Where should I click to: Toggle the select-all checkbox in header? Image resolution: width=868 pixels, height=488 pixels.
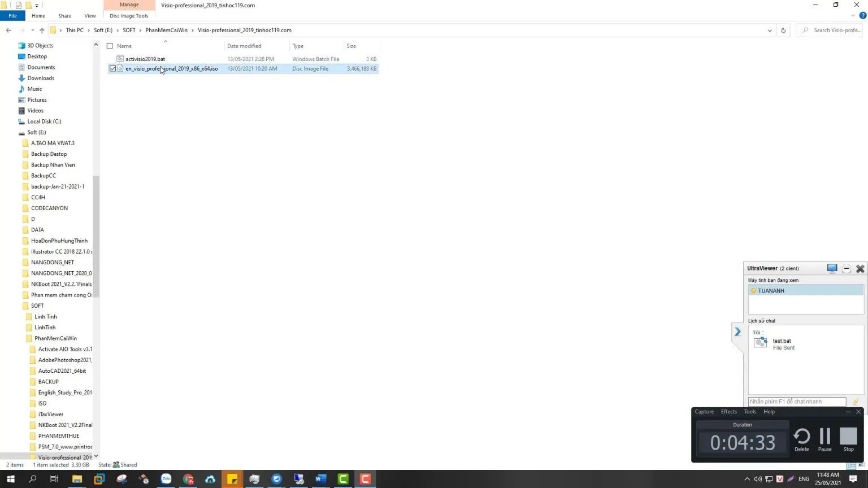(x=110, y=46)
